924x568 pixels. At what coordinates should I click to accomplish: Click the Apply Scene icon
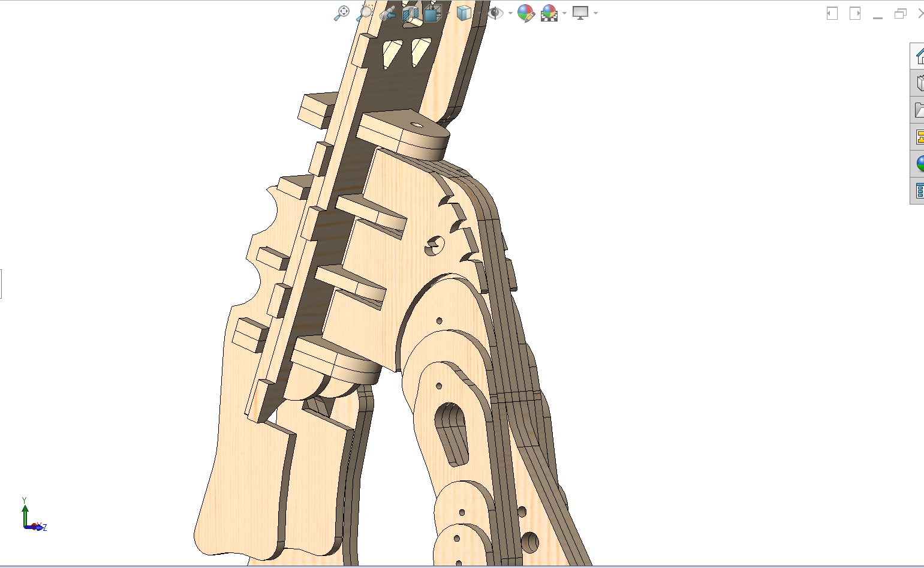(x=549, y=13)
